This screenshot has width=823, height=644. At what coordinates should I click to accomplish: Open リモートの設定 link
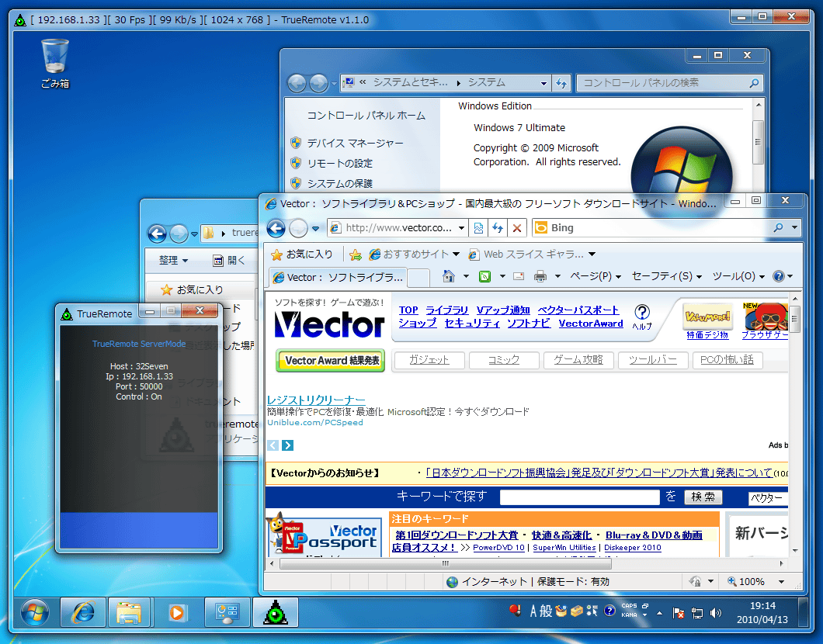coord(339,163)
